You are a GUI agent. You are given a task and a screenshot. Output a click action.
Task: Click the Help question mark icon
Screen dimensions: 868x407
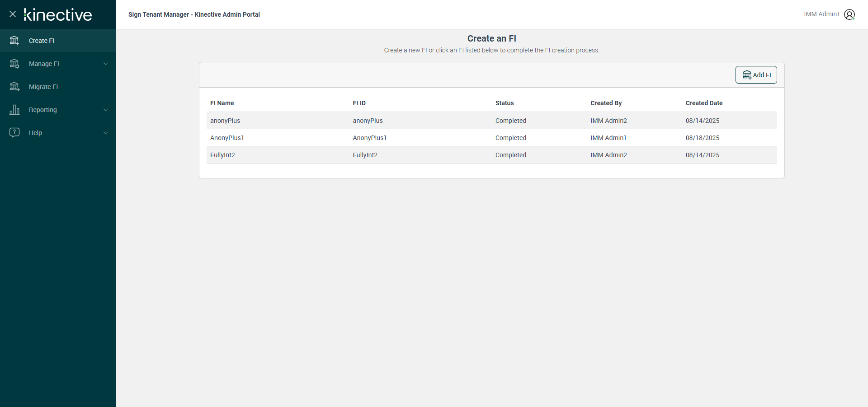14,132
